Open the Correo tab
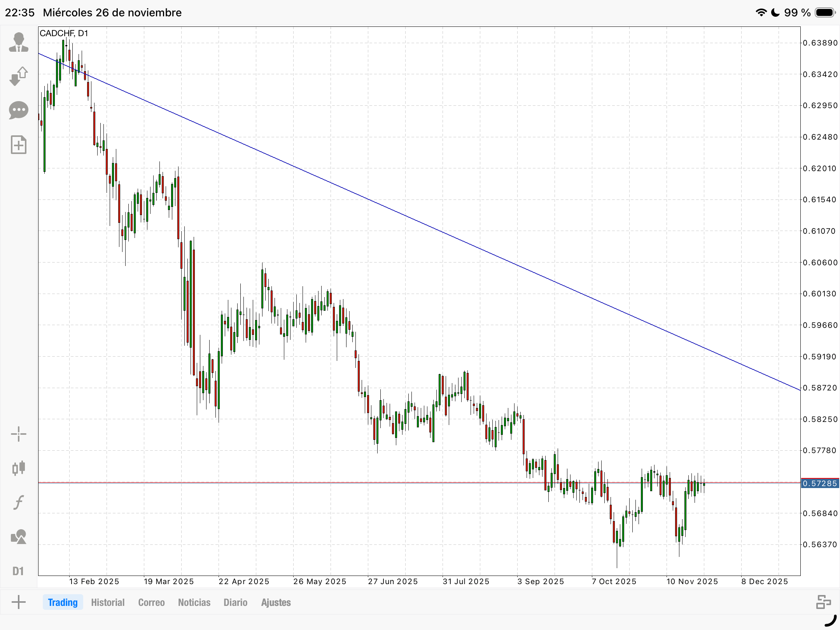 (151, 602)
